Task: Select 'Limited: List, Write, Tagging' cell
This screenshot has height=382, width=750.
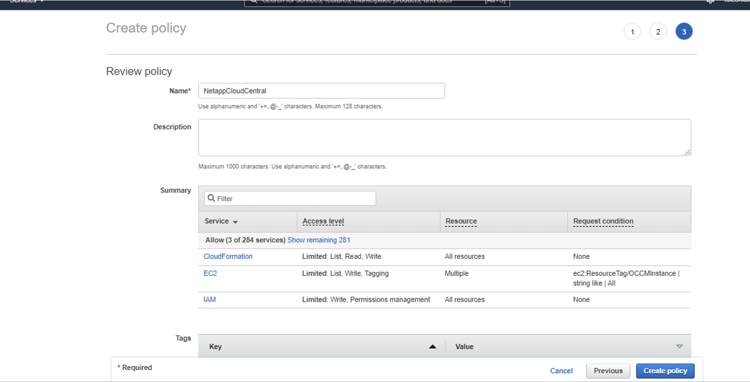Action: (345, 273)
